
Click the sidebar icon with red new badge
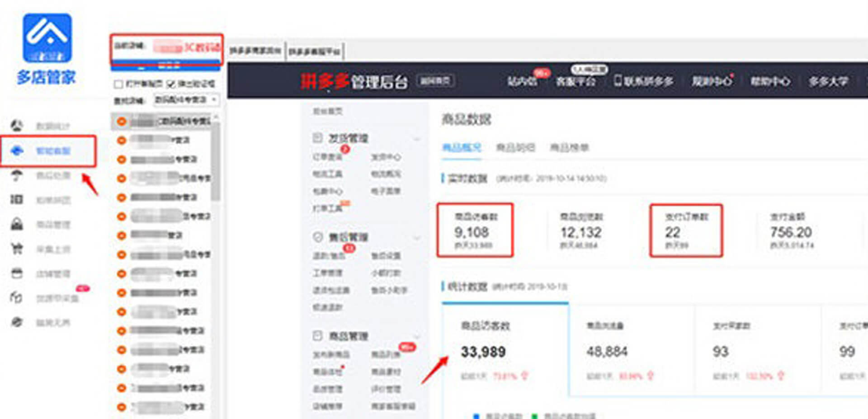point(17,297)
